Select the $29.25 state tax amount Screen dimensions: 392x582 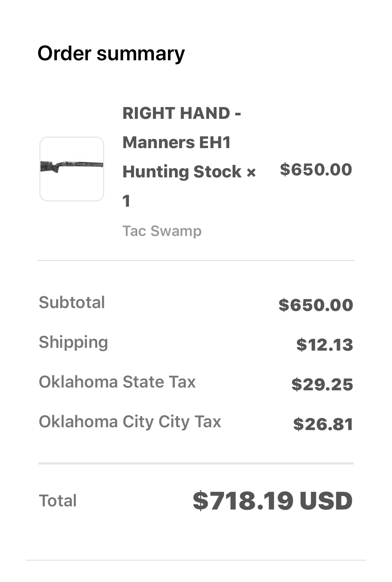coord(322,384)
